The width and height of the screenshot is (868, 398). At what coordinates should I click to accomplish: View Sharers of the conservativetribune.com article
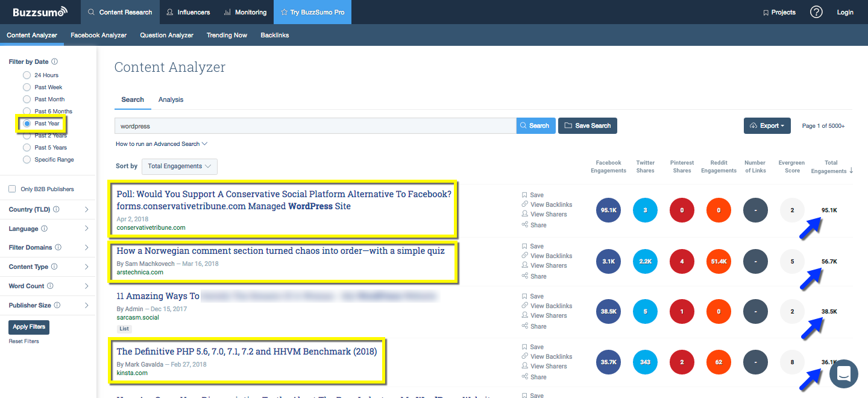(544, 214)
